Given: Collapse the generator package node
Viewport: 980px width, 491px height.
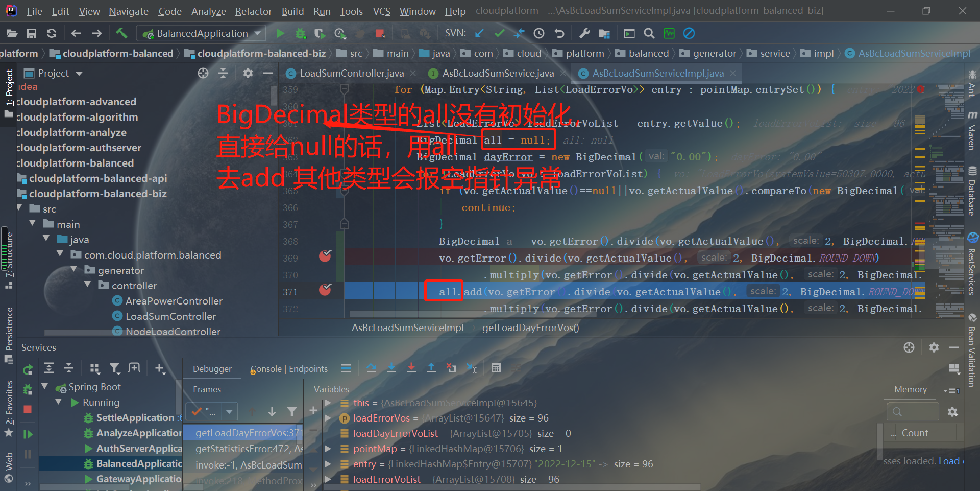Looking at the screenshot, I should [74, 270].
